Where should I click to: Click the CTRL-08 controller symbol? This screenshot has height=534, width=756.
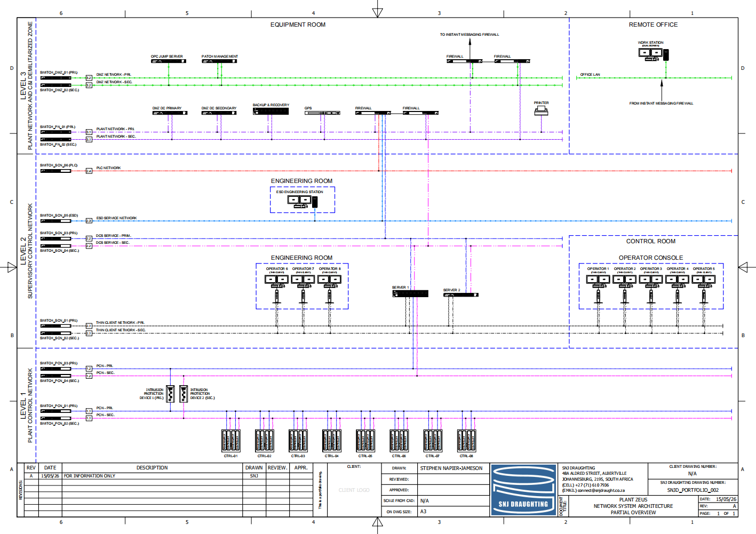(x=466, y=441)
